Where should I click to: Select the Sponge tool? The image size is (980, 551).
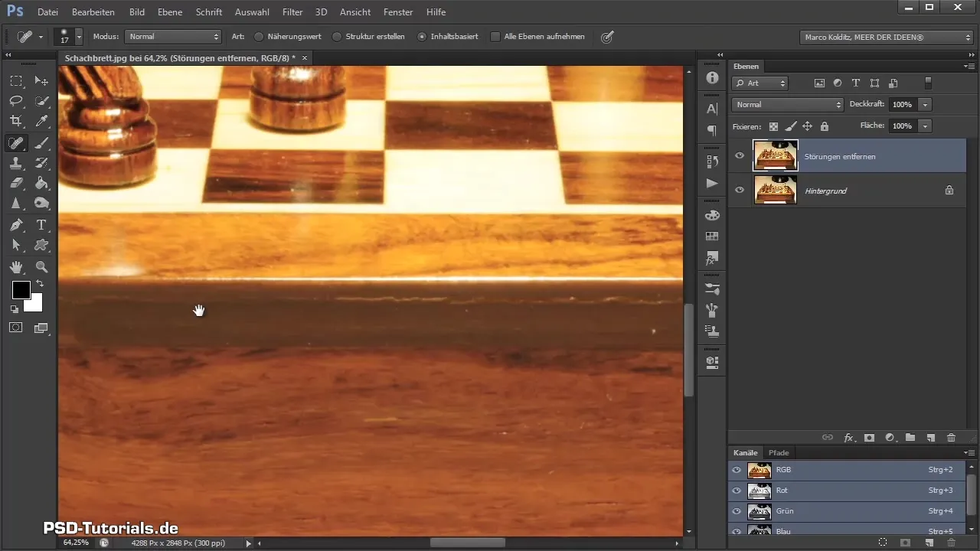(41, 204)
